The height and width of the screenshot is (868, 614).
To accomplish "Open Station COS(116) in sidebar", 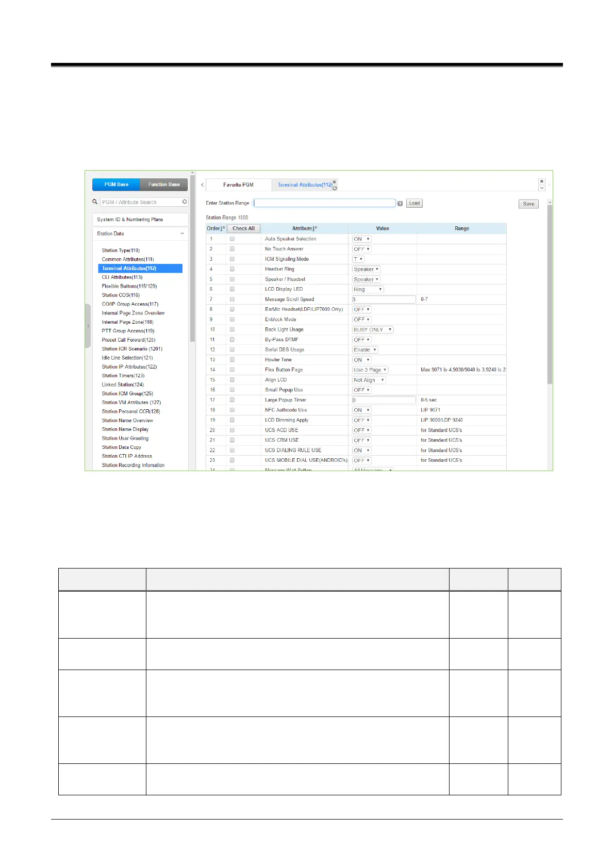I will [x=121, y=295].
